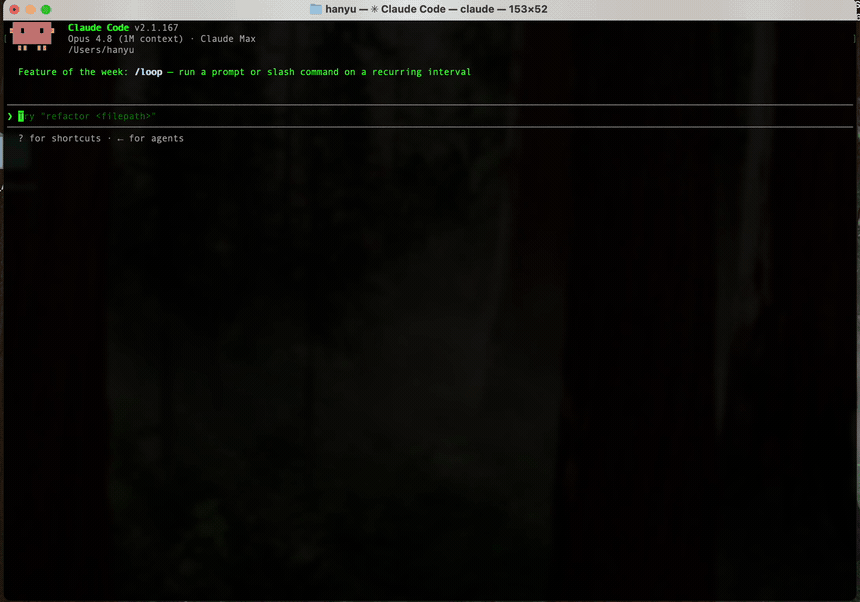Click the window title 'hanyu — Claude Code'
The image size is (860, 602).
point(386,9)
